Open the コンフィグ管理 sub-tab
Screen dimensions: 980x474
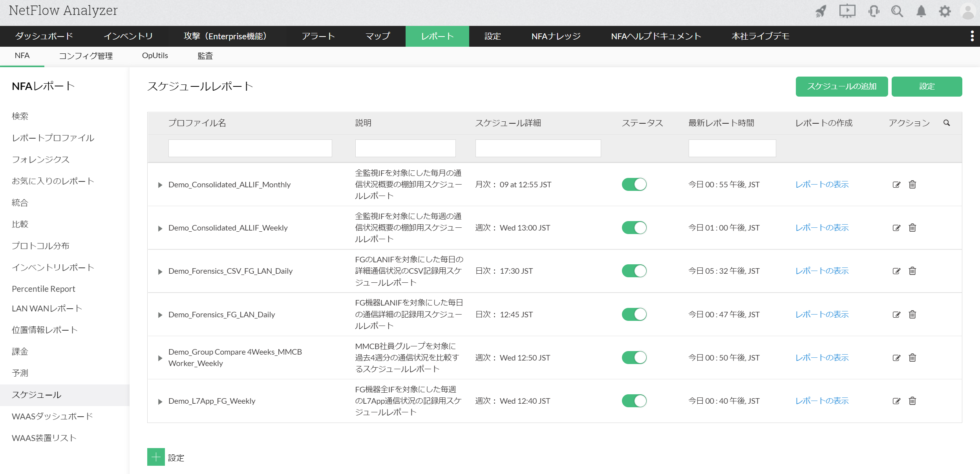(x=86, y=56)
